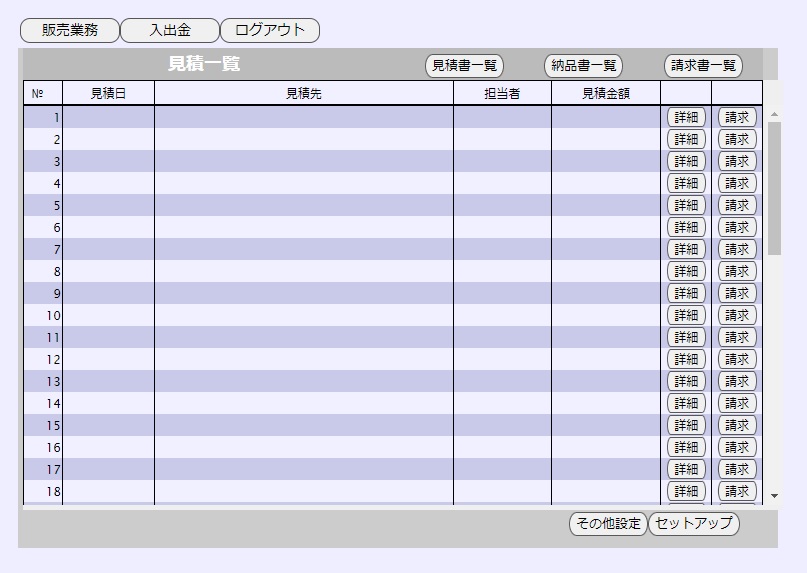The image size is (807, 573).
Task: Show 詳細 for row 2
Action: click(x=686, y=140)
